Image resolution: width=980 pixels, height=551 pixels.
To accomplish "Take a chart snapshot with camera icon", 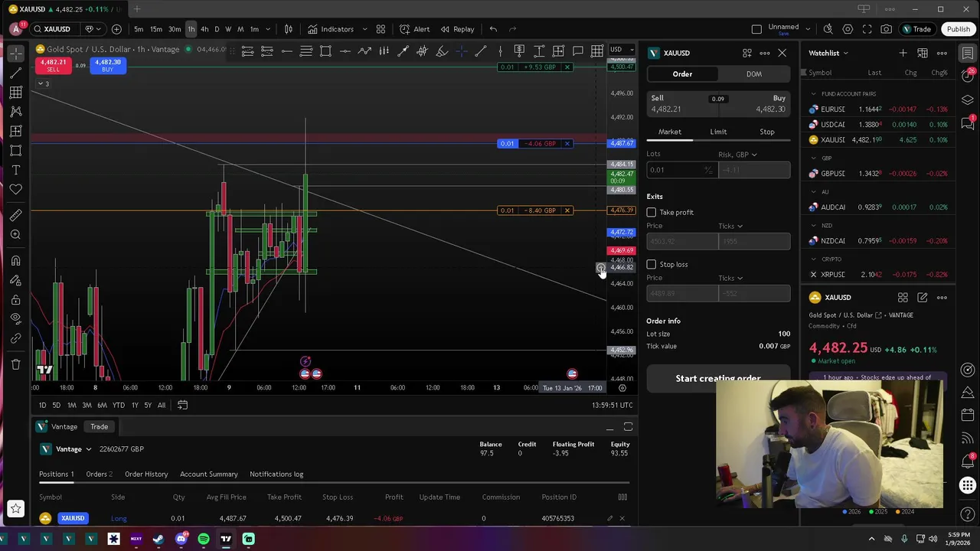I will [x=886, y=29].
